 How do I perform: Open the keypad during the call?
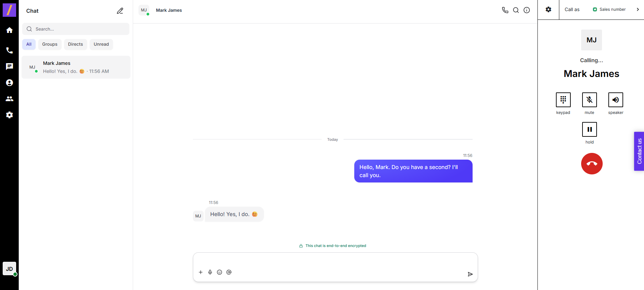563,100
